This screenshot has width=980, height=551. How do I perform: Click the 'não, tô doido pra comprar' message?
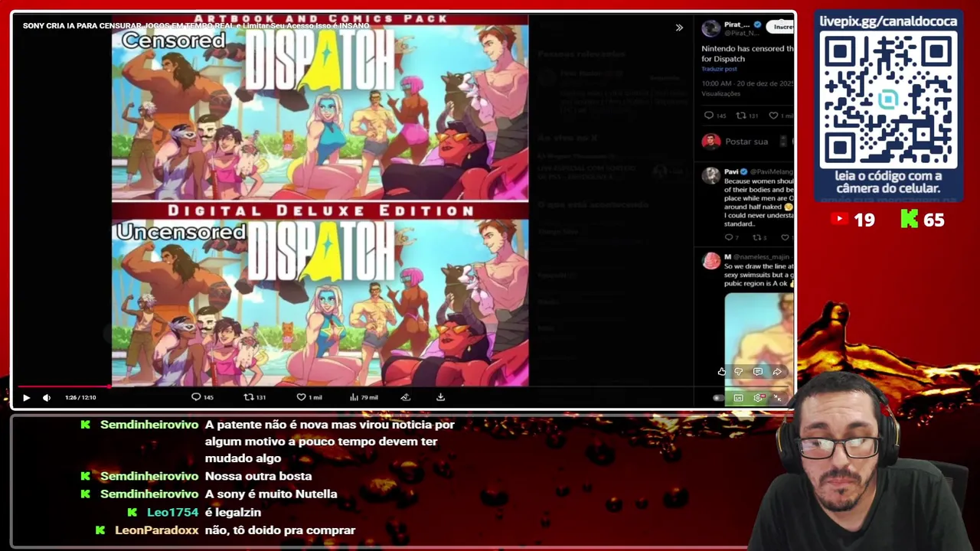[280, 530]
